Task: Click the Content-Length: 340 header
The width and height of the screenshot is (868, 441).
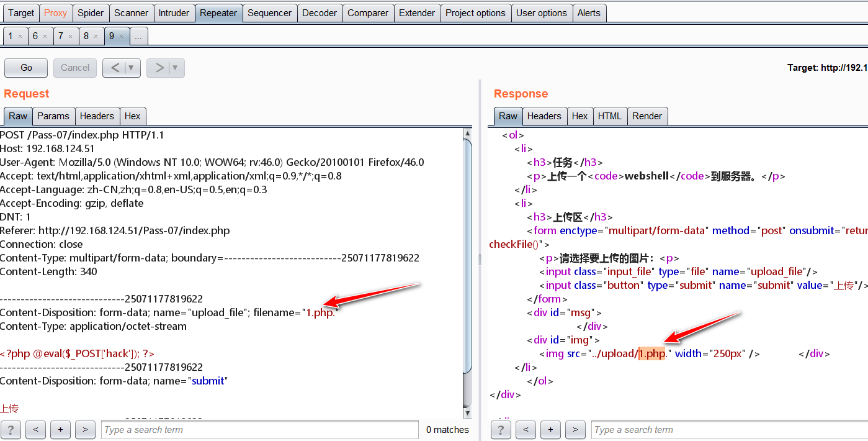Action: pos(48,271)
